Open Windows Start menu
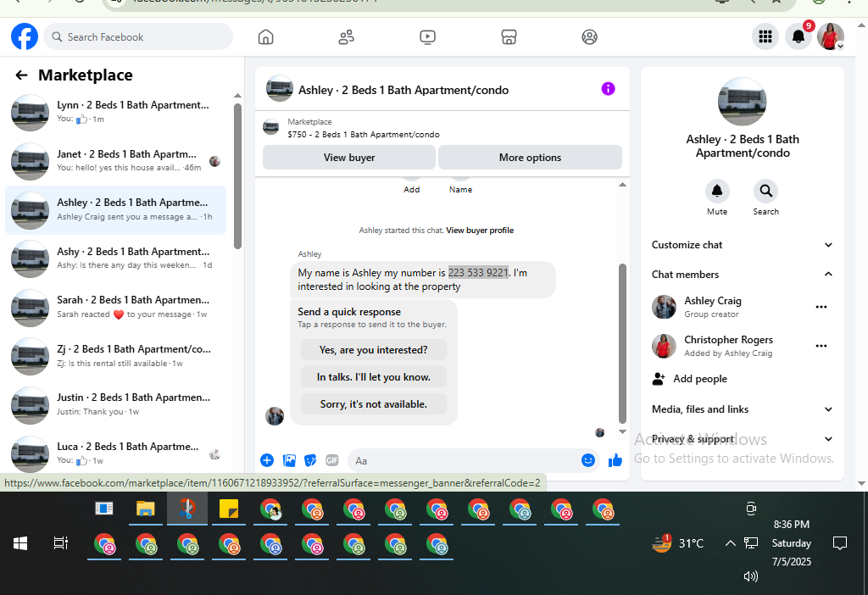The height and width of the screenshot is (595, 868). pos(20,543)
